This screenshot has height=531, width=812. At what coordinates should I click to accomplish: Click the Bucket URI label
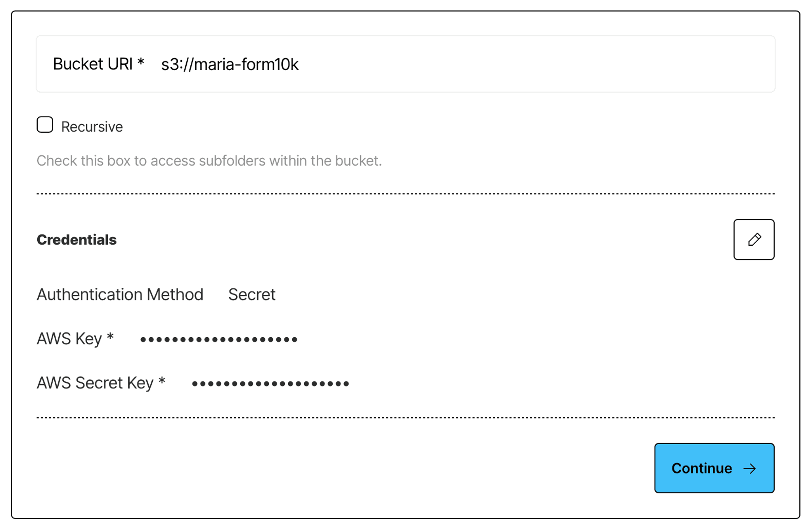click(x=93, y=64)
